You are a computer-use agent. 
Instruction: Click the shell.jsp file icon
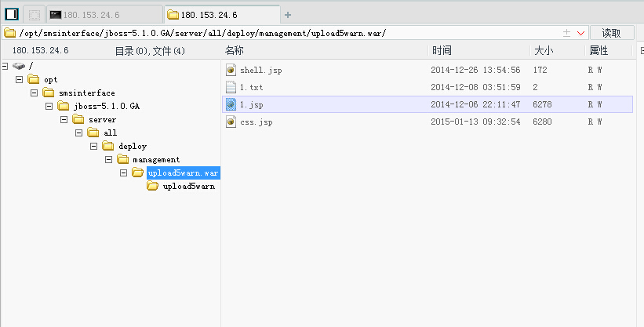[x=231, y=70]
